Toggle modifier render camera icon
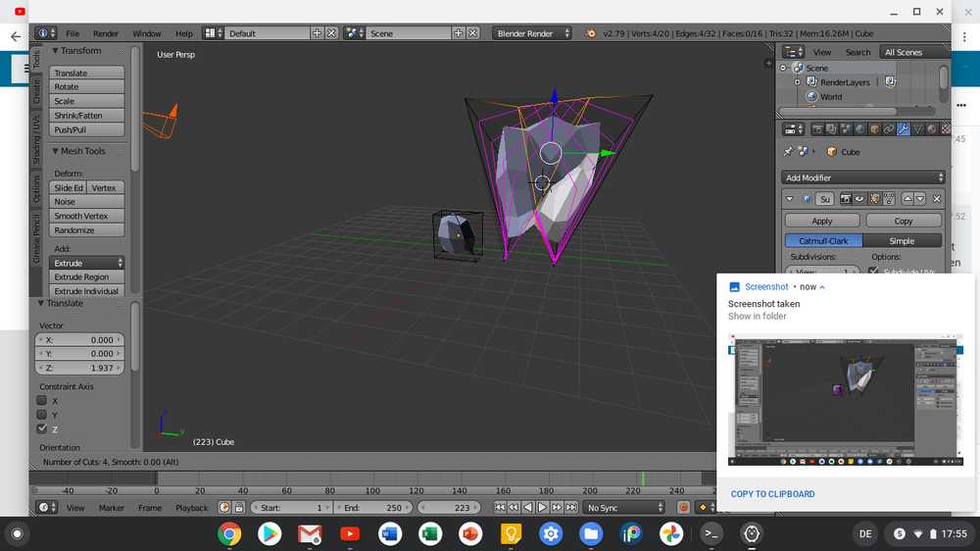This screenshot has width=980, height=551. [x=844, y=199]
